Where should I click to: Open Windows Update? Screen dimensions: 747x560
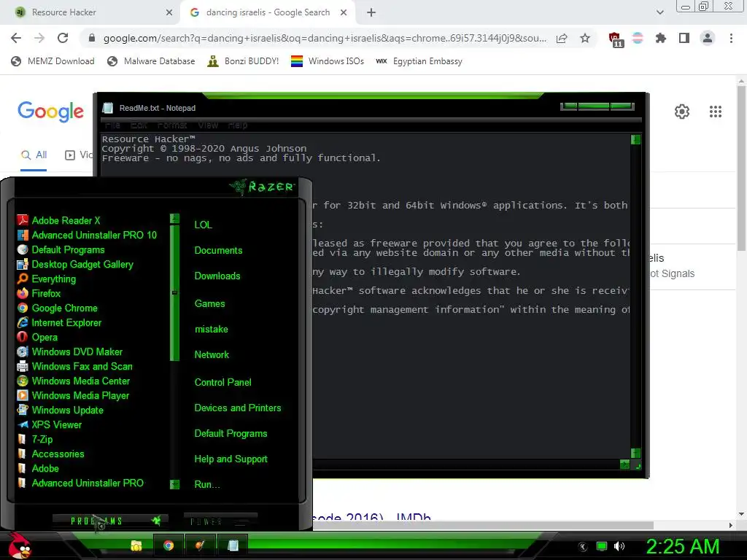coord(61,410)
